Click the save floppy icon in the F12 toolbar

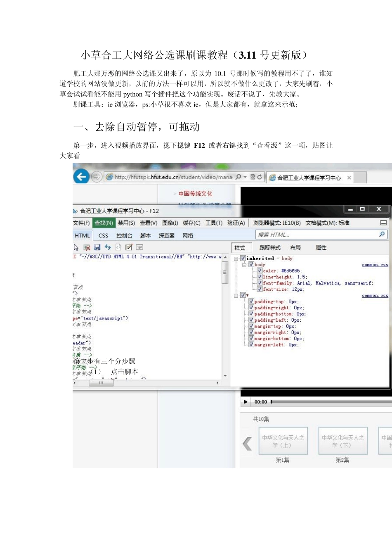[97, 247]
